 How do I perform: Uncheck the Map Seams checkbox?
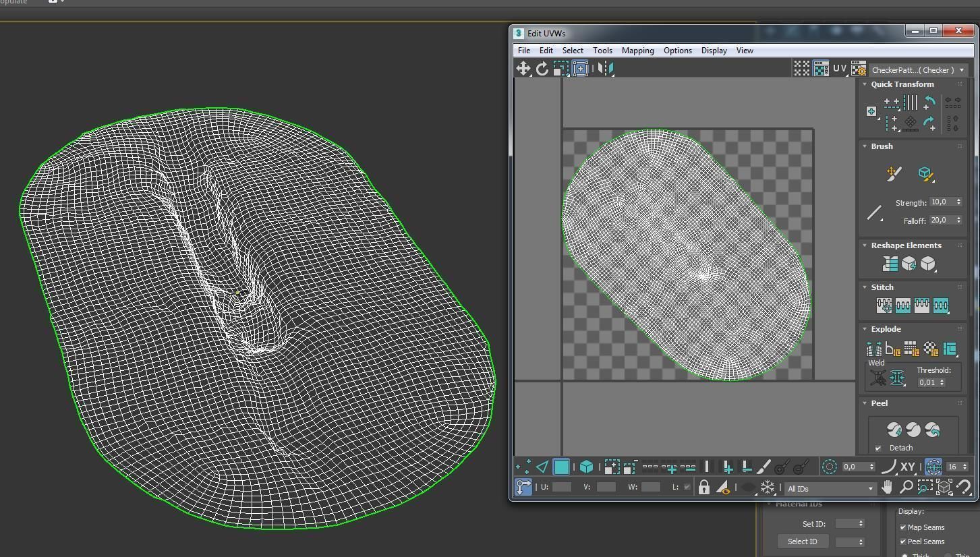[903, 527]
